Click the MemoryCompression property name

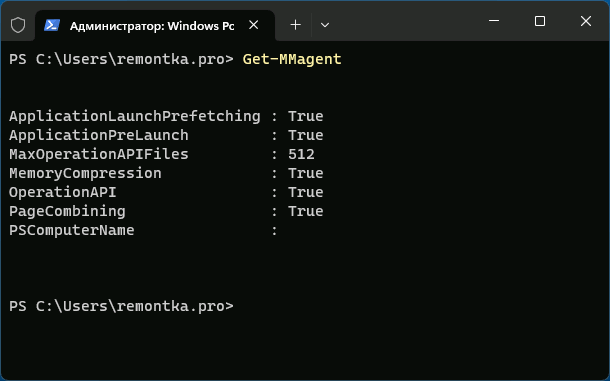[x=85, y=173]
